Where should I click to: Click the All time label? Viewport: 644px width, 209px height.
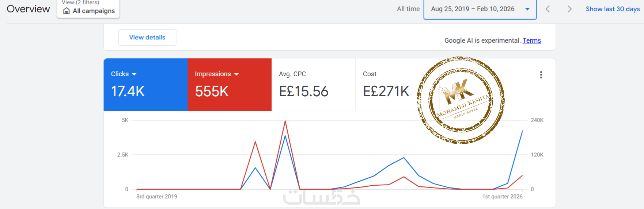coord(408,9)
